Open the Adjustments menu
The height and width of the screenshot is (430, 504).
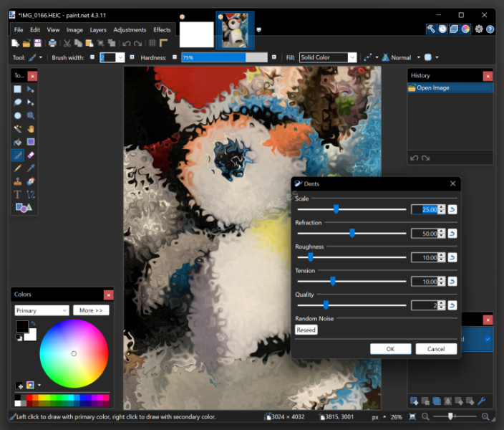[x=130, y=30]
